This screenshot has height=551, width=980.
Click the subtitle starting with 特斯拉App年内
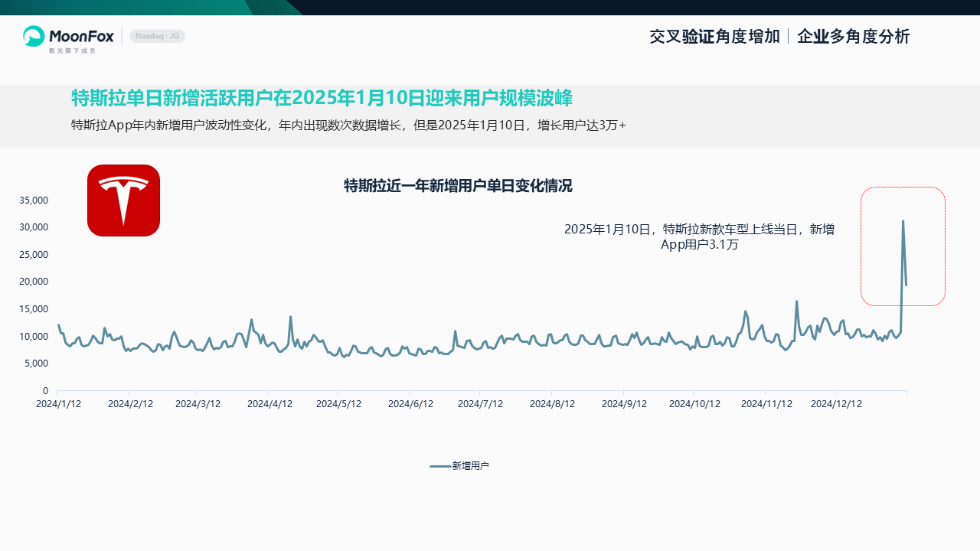pyautogui.click(x=348, y=126)
